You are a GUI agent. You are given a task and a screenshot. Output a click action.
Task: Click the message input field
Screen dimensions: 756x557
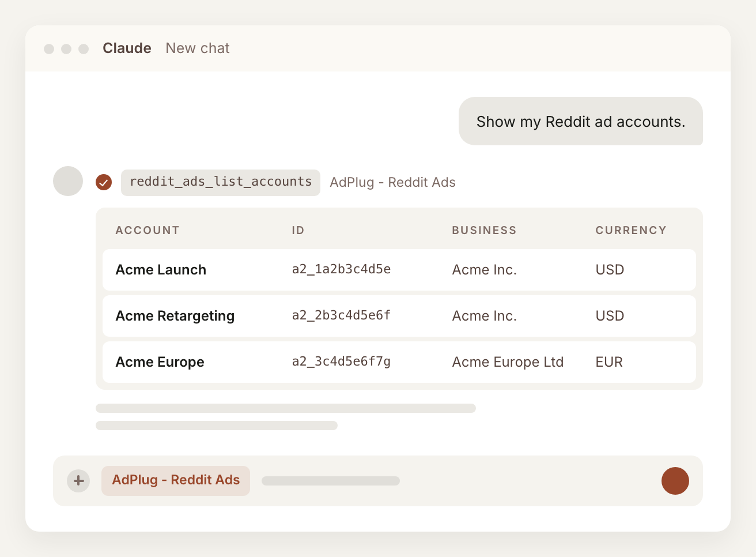tap(378, 481)
